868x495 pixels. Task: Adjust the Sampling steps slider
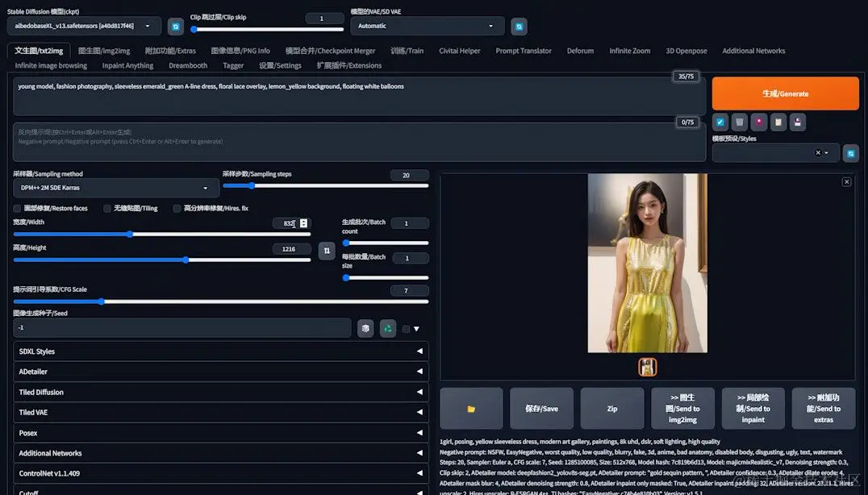pos(326,186)
